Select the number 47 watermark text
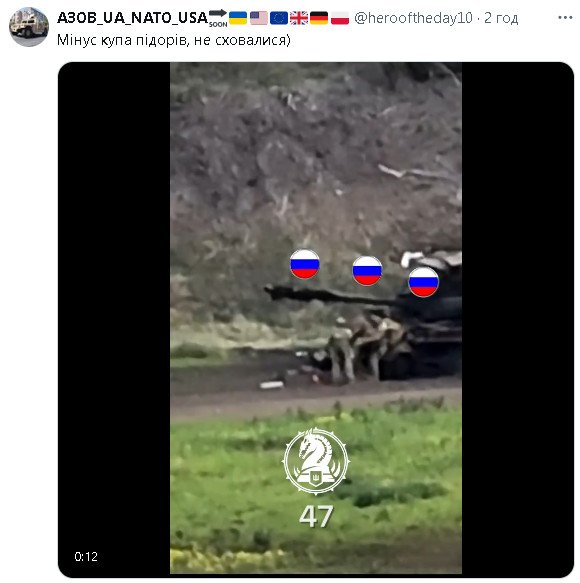The width and height of the screenshot is (580, 583). click(x=316, y=516)
